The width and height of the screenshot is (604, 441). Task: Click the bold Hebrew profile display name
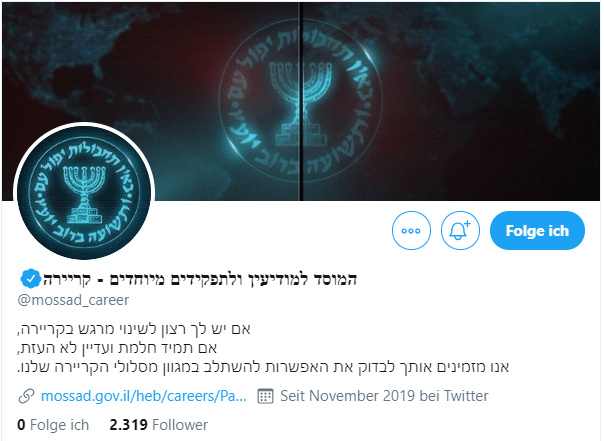click(x=200, y=279)
